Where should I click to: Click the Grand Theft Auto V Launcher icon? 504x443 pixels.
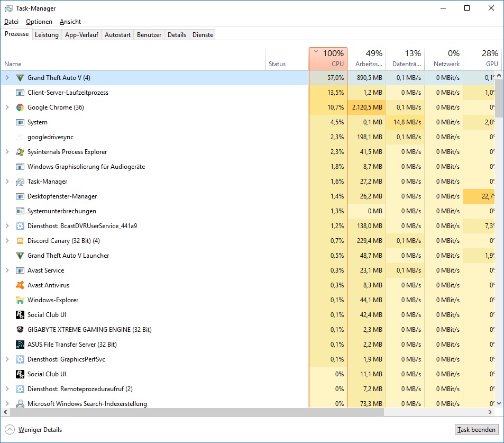coord(20,256)
